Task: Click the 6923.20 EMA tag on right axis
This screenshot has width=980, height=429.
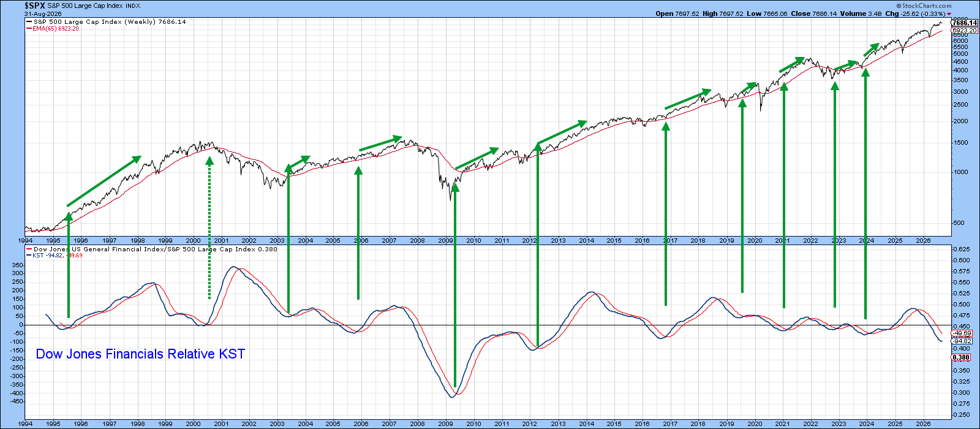Action: click(965, 30)
